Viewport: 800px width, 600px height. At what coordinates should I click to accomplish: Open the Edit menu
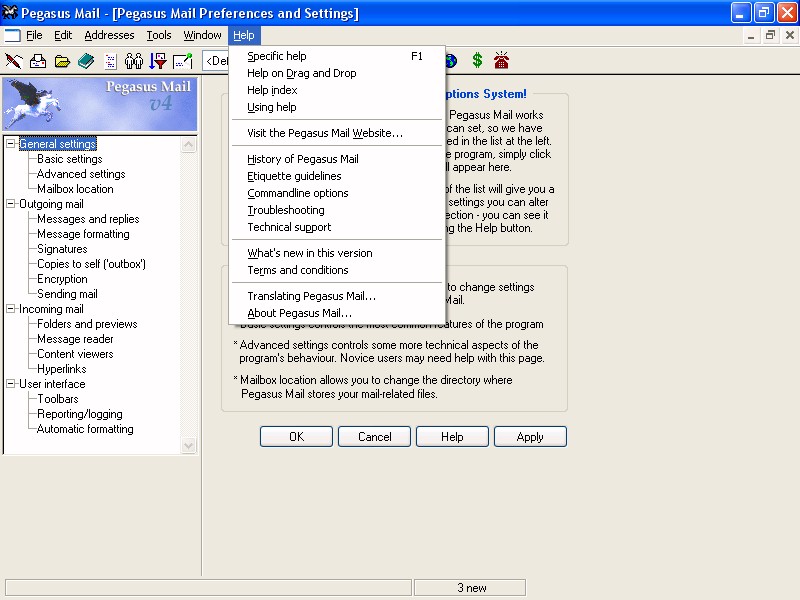tap(63, 35)
